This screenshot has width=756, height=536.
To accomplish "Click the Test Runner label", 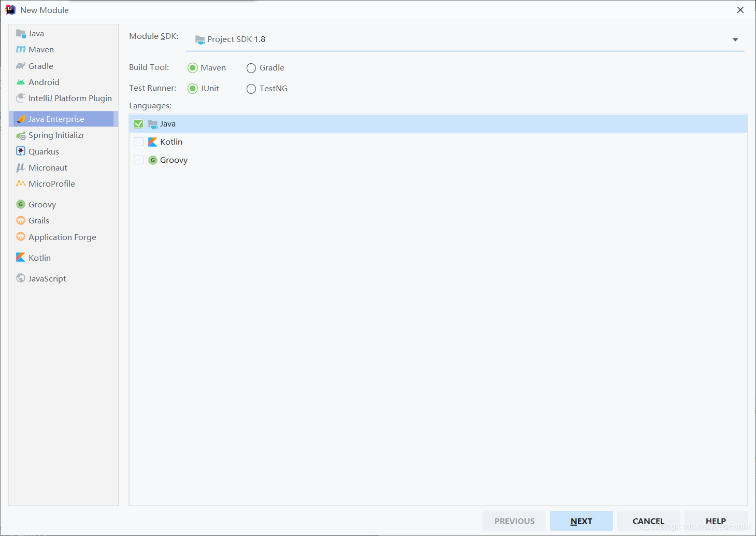I will [x=152, y=88].
